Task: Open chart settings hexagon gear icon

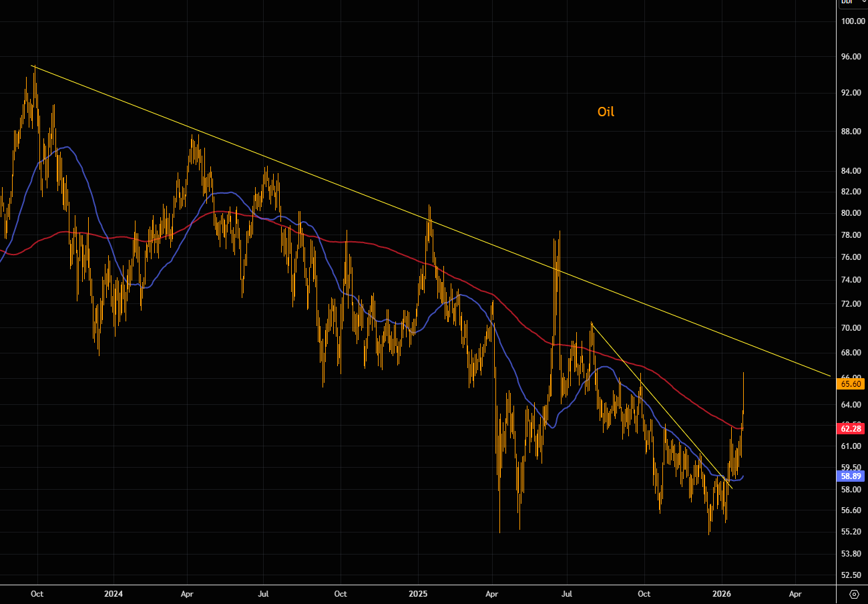Action: (x=853, y=593)
